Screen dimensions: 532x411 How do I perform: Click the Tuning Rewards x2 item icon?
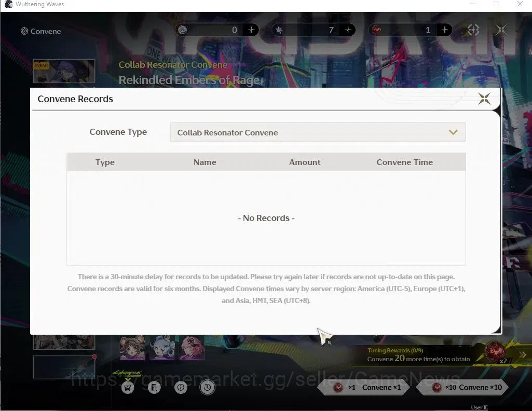point(494,352)
